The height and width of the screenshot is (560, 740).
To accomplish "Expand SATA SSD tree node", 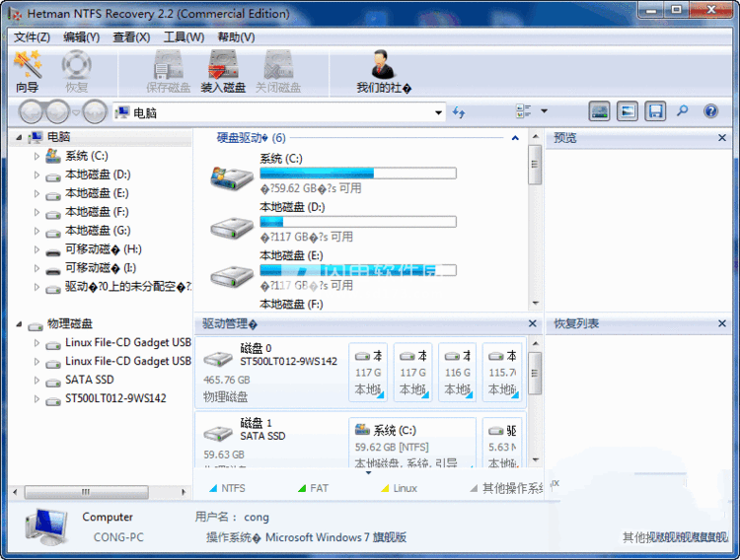I will [x=37, y=381].
